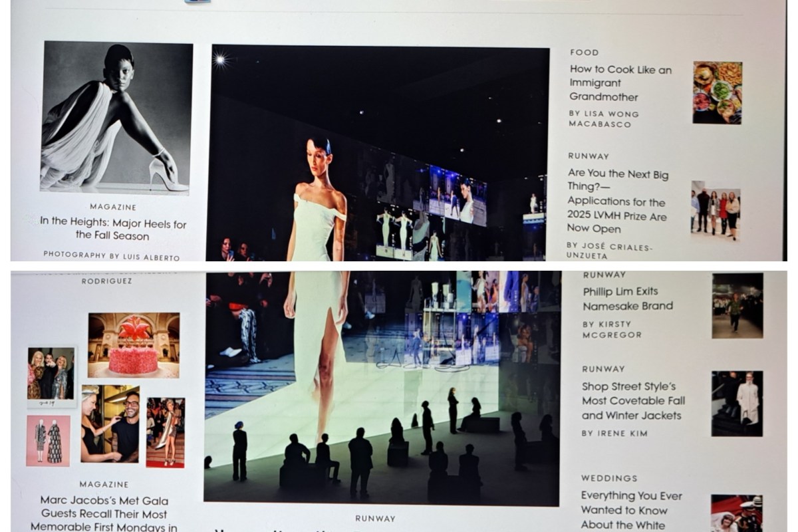Screen dimensions: 798x532
Task: Click the FOOD category label
Action: pyautogui.click(x=584, y=52)
